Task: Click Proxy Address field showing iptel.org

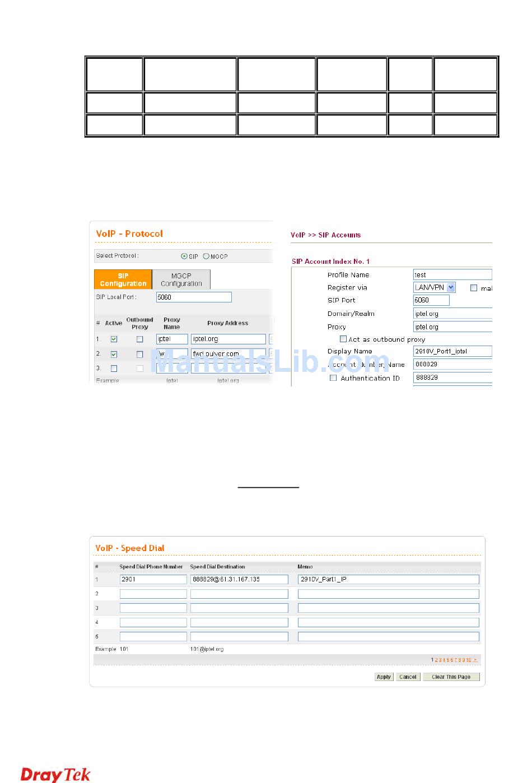Action: coord(228,339)
